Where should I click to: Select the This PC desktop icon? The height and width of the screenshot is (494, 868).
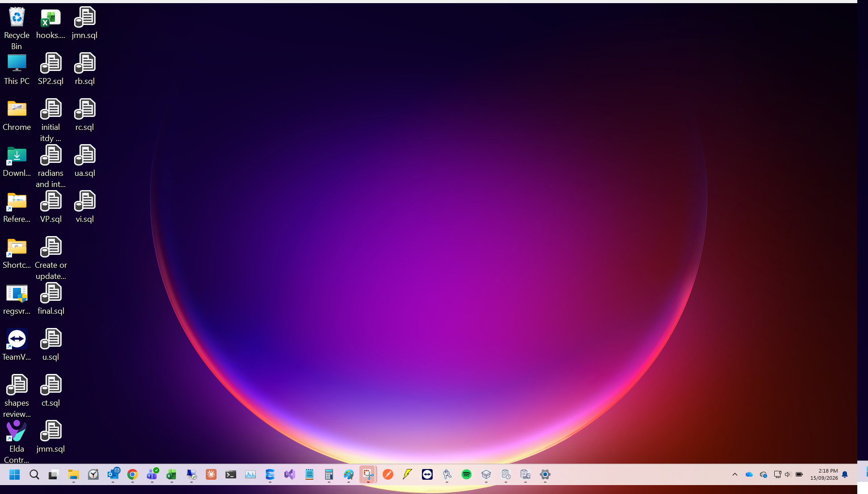click(17, 69)
